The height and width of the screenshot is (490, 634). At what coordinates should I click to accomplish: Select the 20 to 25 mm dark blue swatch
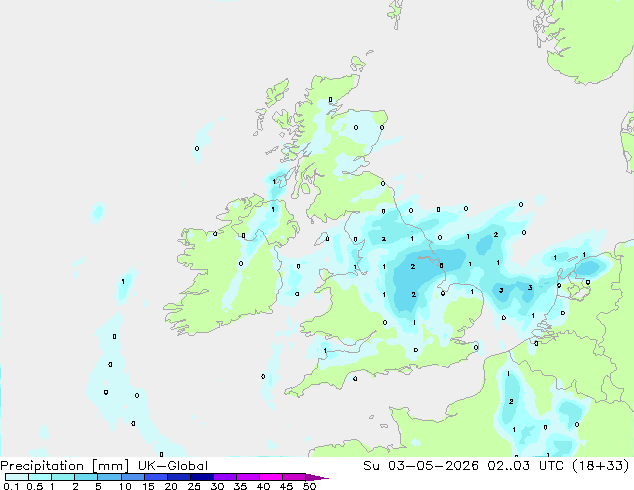(179, 477)
